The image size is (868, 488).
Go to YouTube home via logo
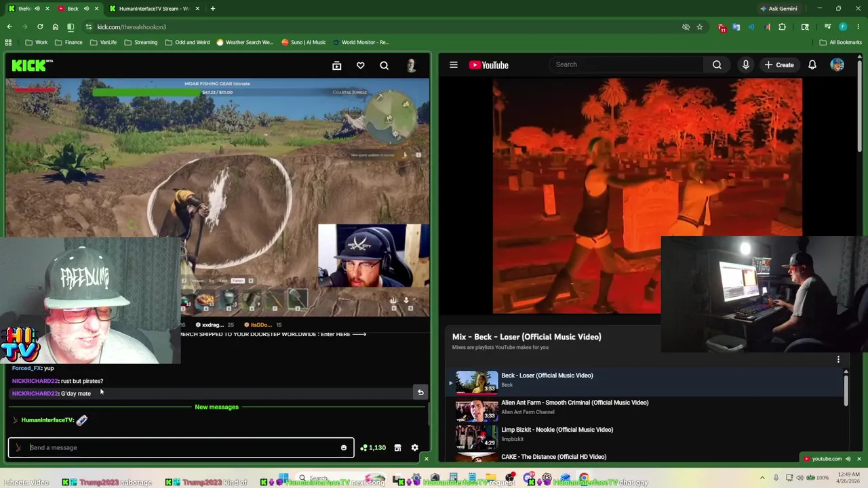488,65
